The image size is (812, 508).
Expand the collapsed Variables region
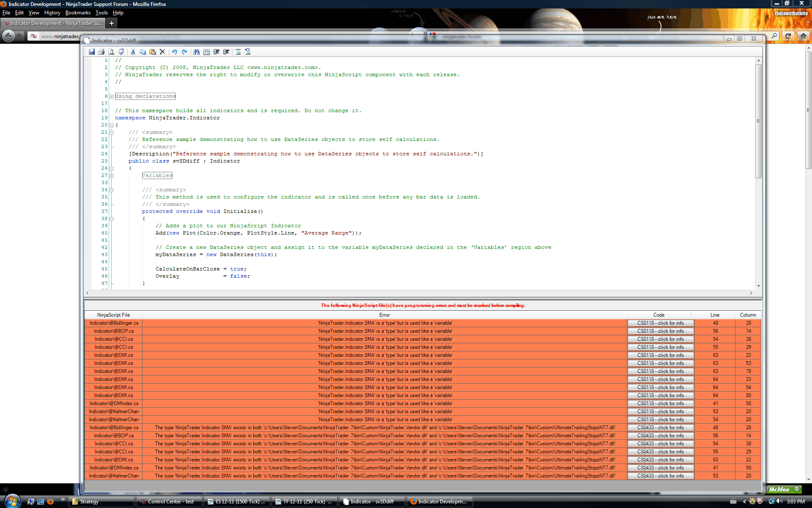[x=112, y=176]
